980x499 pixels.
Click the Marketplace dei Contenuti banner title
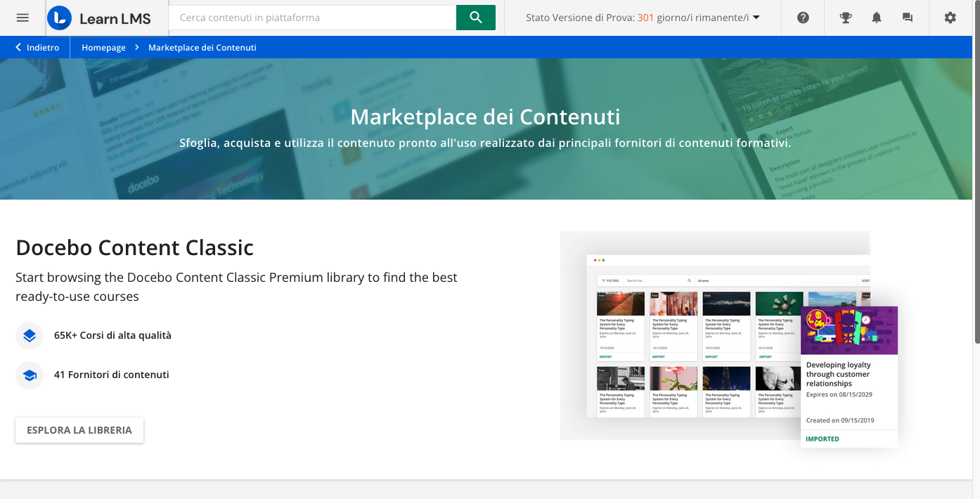point(485,116)
